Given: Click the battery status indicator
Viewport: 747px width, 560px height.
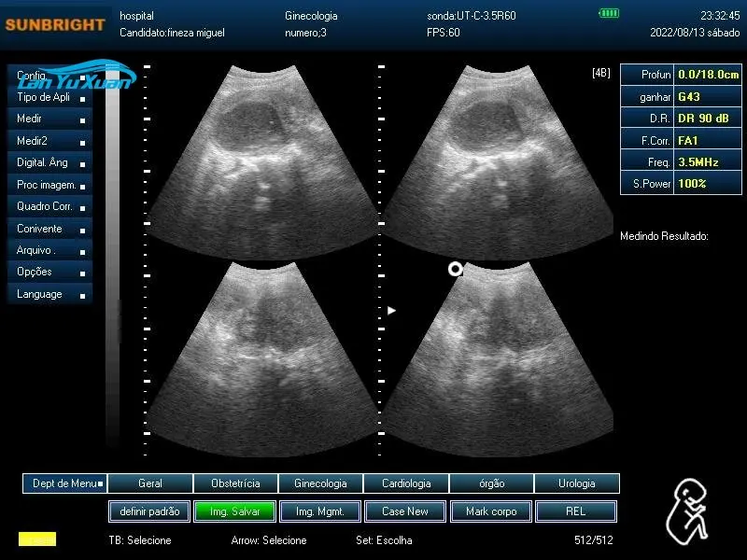Looking at the screenshot, I should click(609, 13).
